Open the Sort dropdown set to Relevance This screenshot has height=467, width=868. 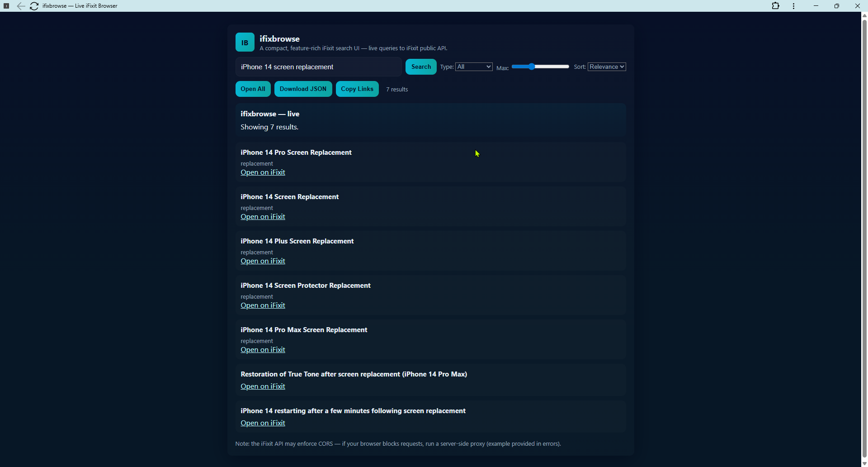point(607,67)
